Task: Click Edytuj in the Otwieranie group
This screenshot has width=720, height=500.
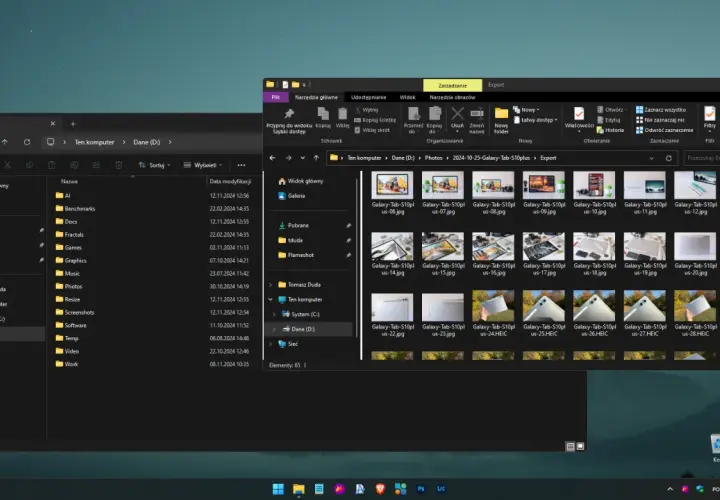Action: point(609,120)
